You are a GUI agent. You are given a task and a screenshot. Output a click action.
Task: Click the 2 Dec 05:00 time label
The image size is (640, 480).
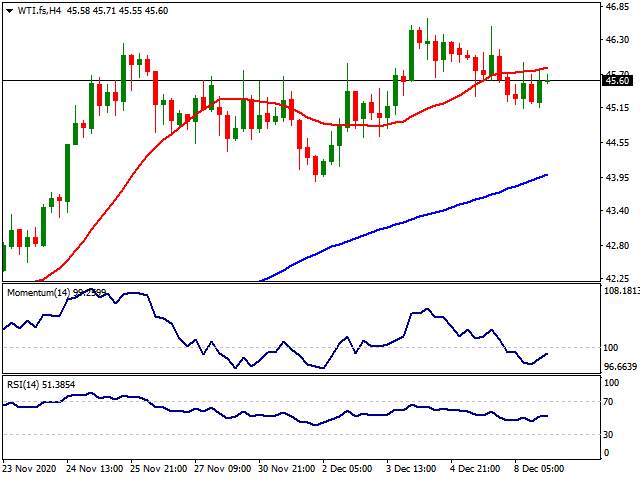tap(347, 468)
